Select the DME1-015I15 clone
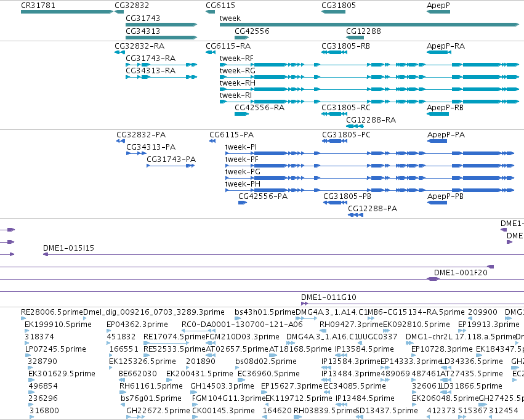The width and height of the screenshot is (524, 420). [283, 254]
